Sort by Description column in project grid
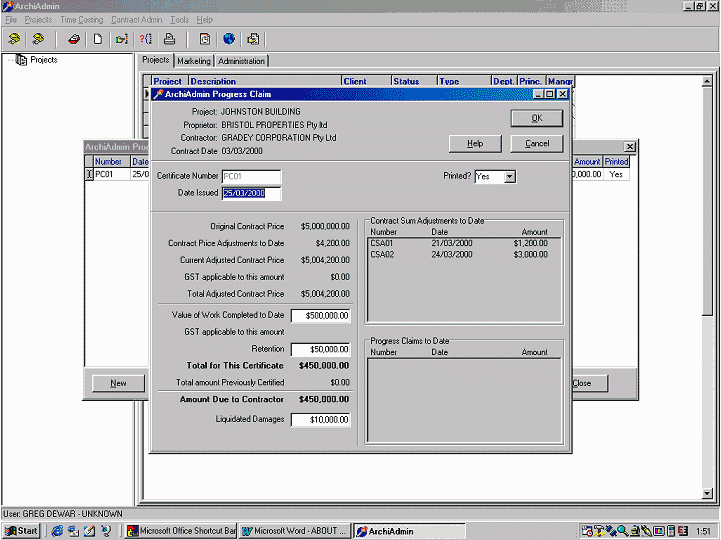This screenshot has width=721, height=540. tap(265, 81)
